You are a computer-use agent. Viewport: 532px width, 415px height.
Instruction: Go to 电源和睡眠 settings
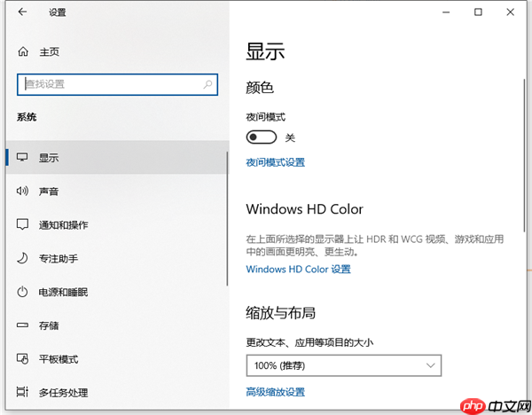point(117,292)
